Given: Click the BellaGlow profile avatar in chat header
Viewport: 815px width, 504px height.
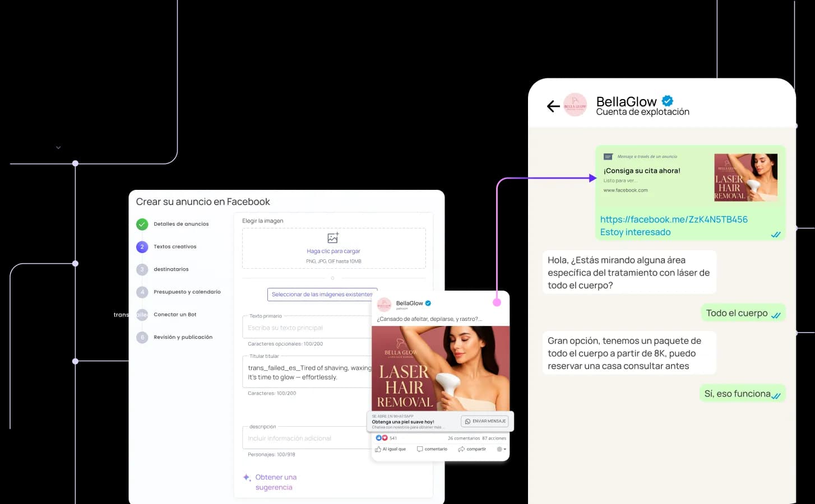Looking at the screenshot, I should [x=575, y=105].
